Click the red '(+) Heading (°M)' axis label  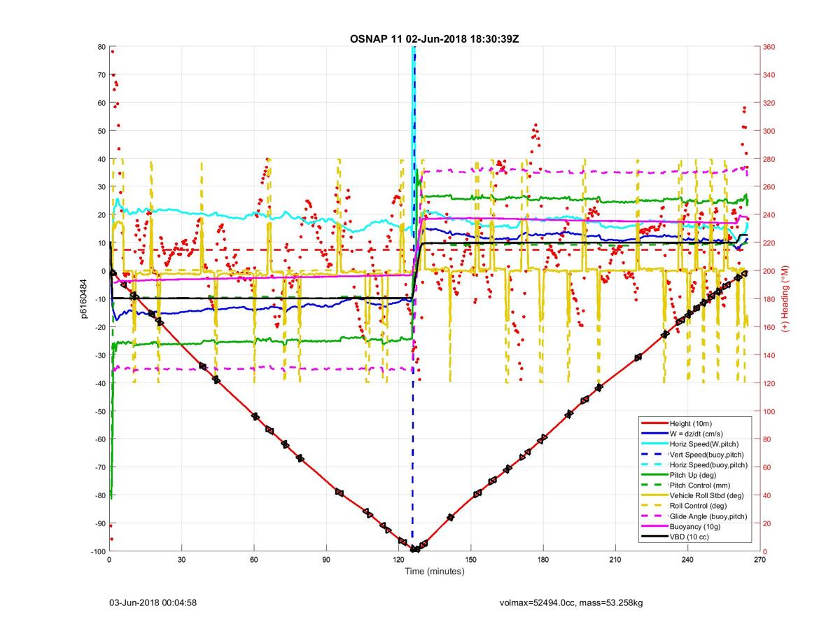(785, 298)
